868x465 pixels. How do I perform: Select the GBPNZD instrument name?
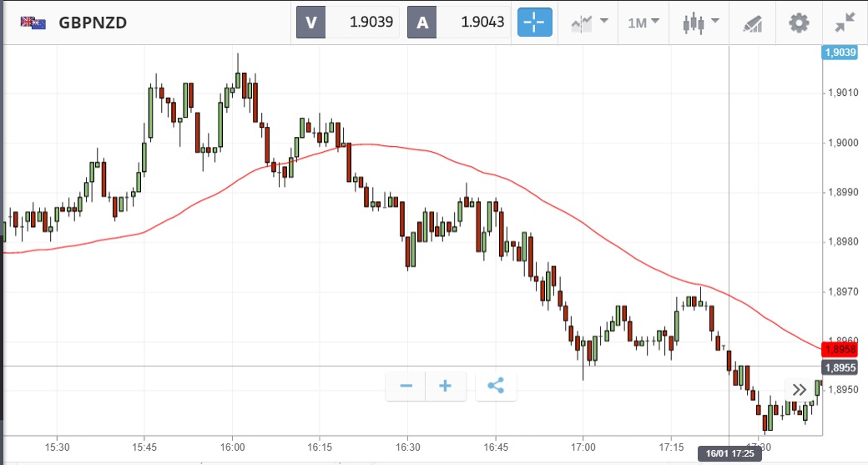click(93, 23)
